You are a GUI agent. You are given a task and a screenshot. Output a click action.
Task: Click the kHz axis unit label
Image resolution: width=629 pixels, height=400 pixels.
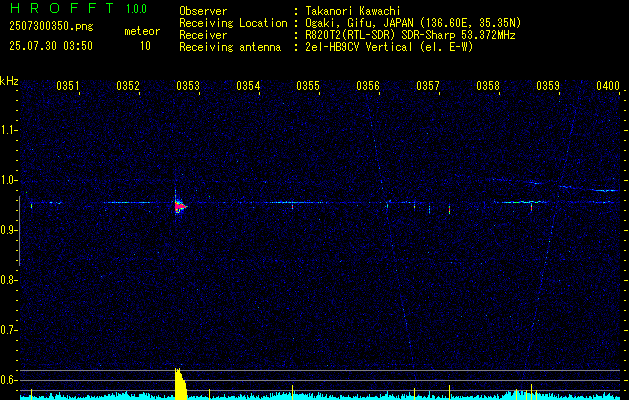(x=9, y=81)
